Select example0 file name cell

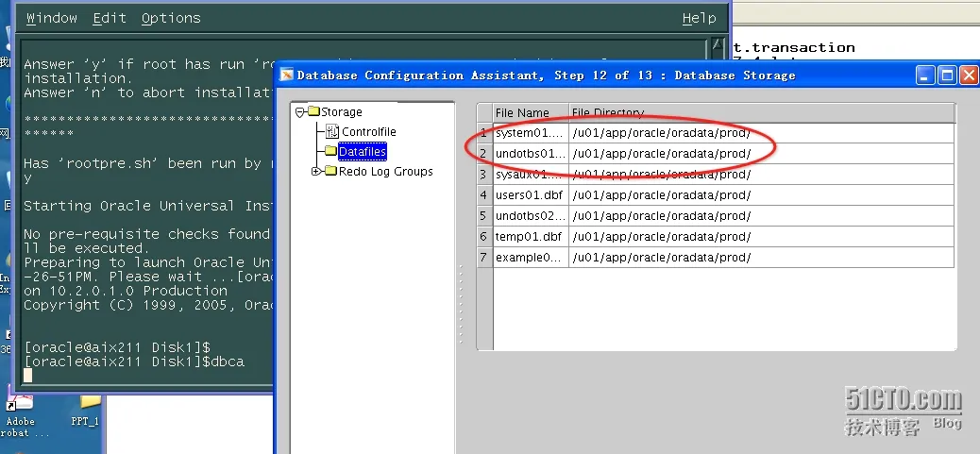pyautogui.click(x=531, y=258)
